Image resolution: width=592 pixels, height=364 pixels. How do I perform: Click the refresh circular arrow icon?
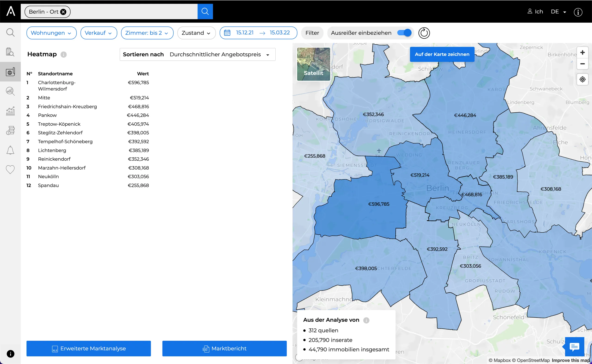click(424, 33)
